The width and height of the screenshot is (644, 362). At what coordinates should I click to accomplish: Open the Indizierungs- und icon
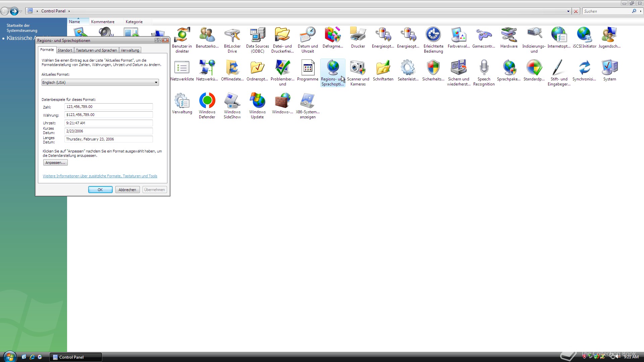[534, 40]
